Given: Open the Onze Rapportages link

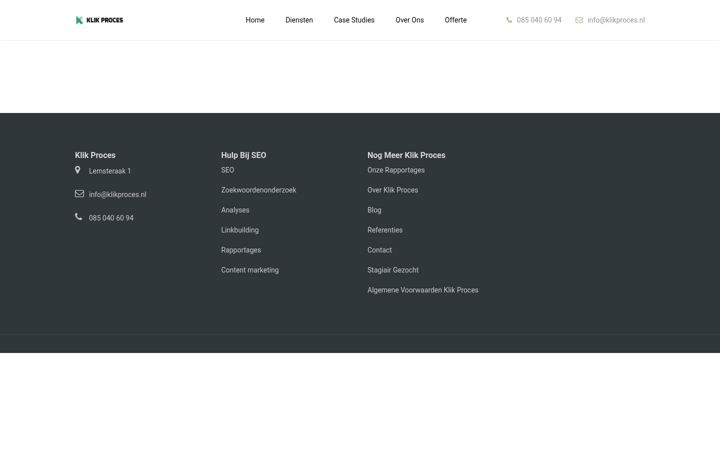Looking at the screenshot, I should 396,170.
